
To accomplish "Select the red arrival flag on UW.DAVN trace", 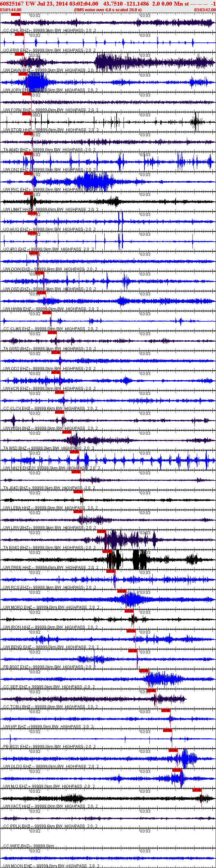I will point(19,54).
